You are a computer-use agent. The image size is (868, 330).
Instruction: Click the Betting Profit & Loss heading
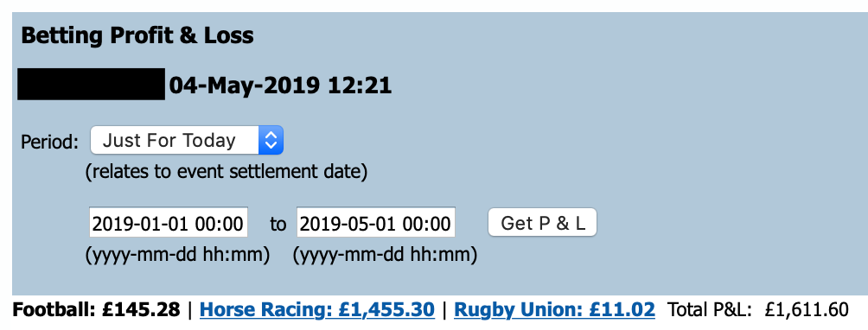coord(137,36)
